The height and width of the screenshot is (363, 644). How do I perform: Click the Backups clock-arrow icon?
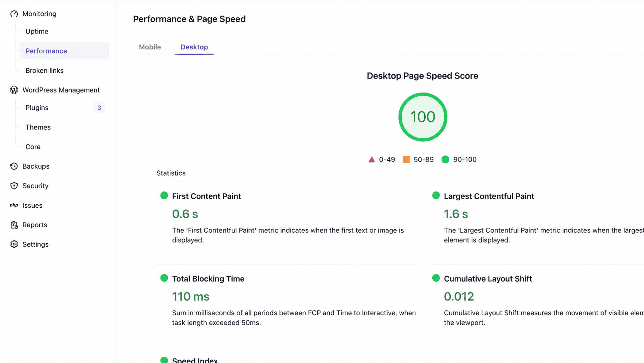coord(14,166)
